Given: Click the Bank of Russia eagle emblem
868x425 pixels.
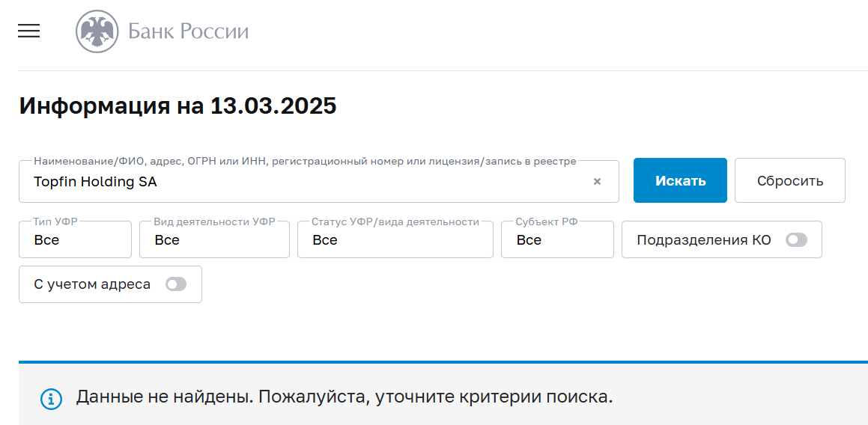Looking at the screenshot, I should [97, 31].
